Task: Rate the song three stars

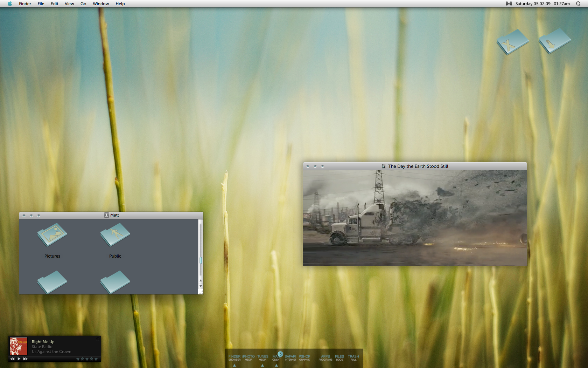Action: pos(87,359)
